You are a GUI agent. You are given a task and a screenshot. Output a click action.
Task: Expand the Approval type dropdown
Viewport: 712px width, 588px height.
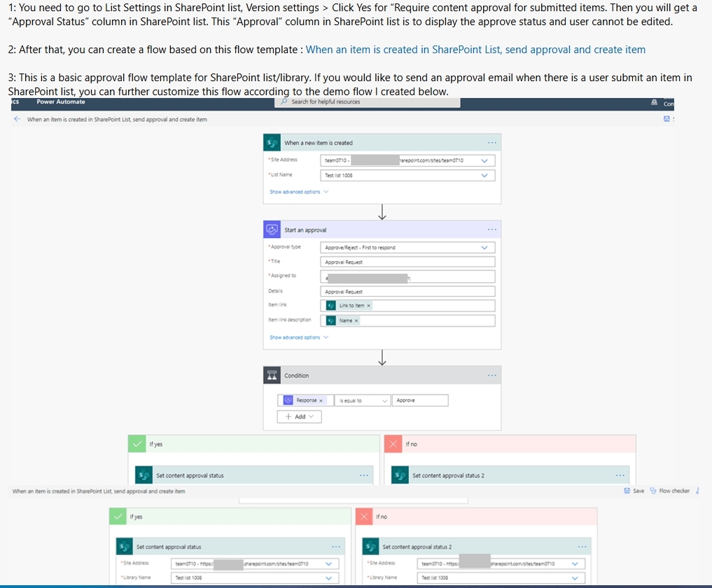pos(484,248)
